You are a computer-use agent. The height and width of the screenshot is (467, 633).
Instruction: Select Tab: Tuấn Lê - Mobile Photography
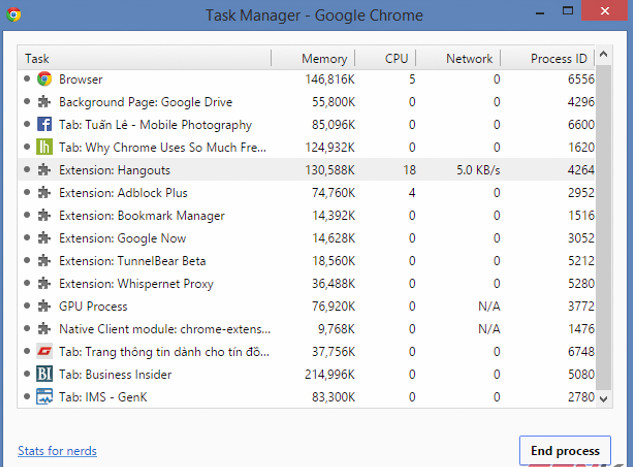307,124
